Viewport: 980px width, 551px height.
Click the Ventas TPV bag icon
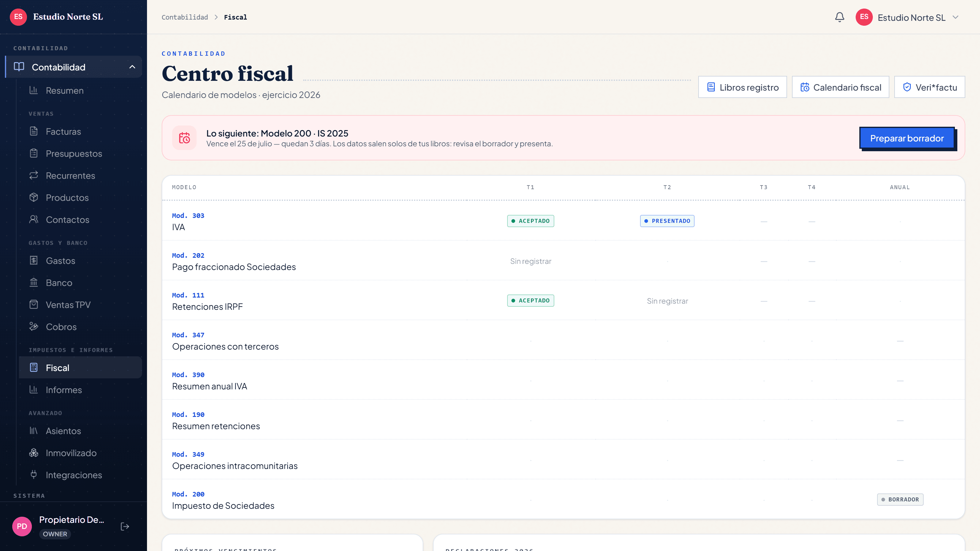tap(33, 305)
